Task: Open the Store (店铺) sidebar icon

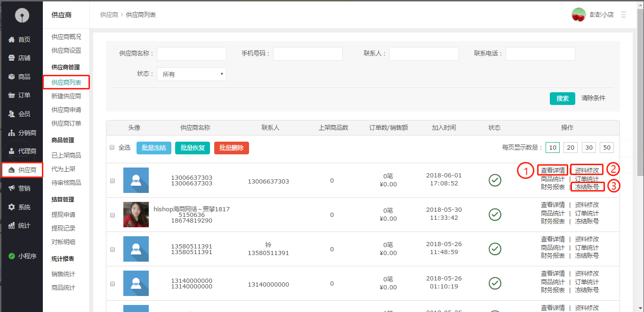Action: [x=12, y=58]
